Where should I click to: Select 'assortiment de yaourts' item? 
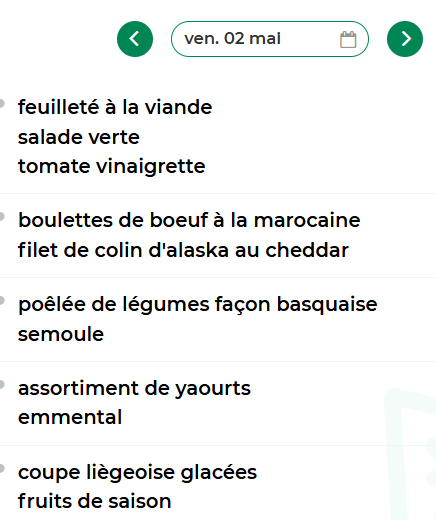tap(134, 388)
